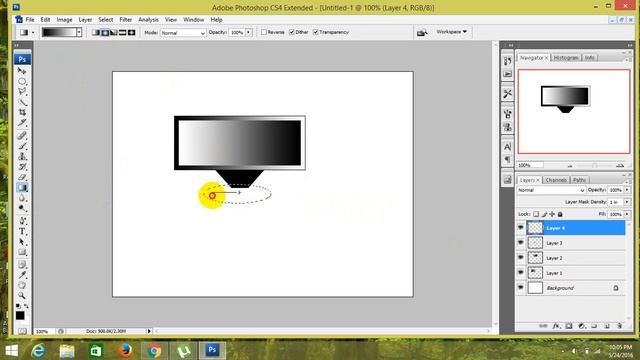
Task: Select the History Brush tool
Action: click(x=22, y=167)
